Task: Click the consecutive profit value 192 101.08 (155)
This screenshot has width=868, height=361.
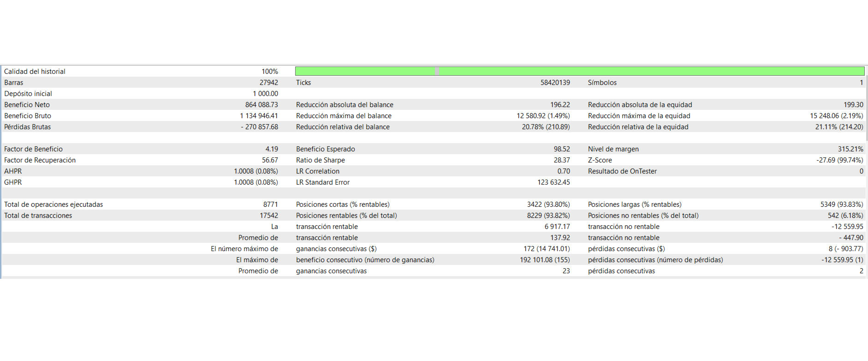Action: point(545,260)
